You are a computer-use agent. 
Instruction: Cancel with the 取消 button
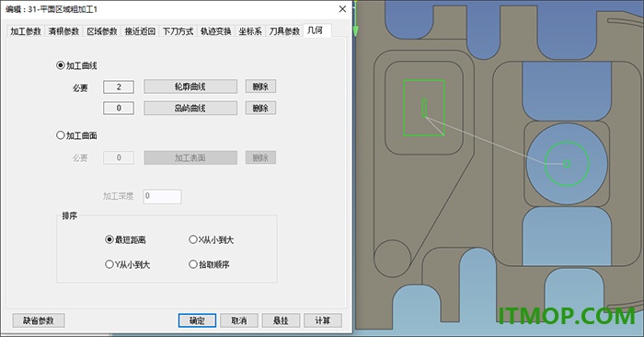239,320
